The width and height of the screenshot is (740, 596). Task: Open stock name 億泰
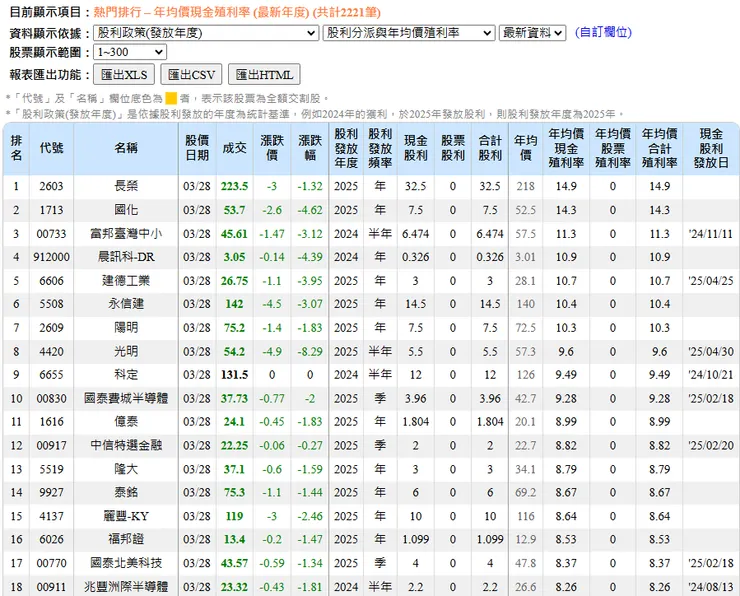[126, 421]
